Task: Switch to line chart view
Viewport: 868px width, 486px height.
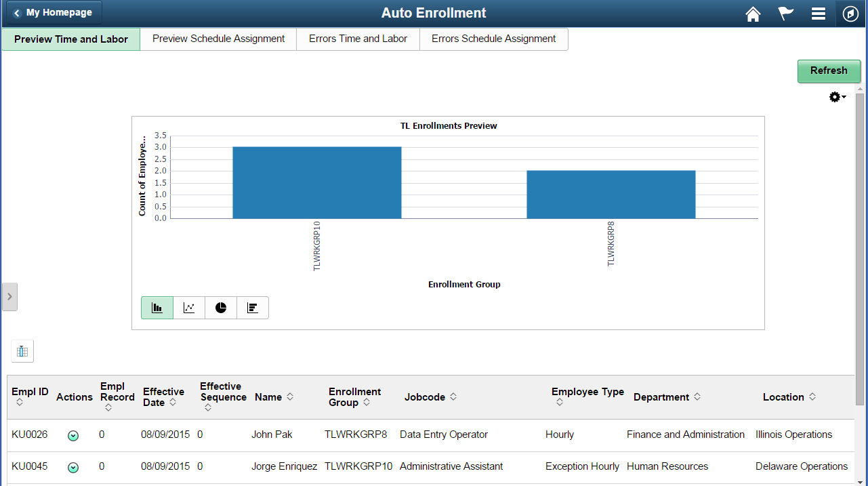Action: (x=189, y=308)
